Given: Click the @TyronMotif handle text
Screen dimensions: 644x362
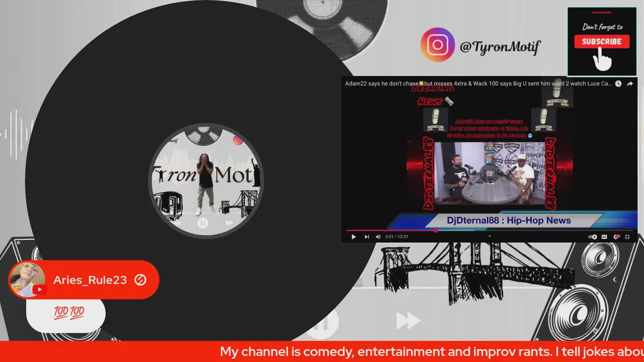Looking at the screenshot, I should coord(500,47).
